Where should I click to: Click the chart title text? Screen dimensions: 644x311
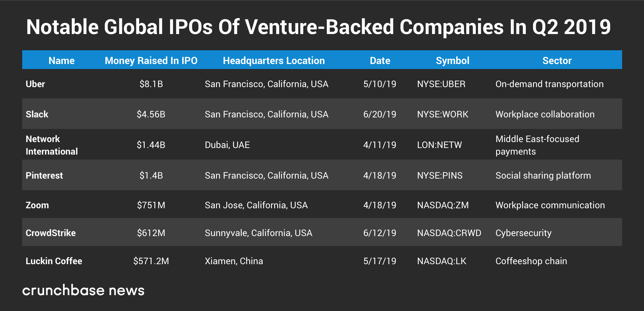318,27
